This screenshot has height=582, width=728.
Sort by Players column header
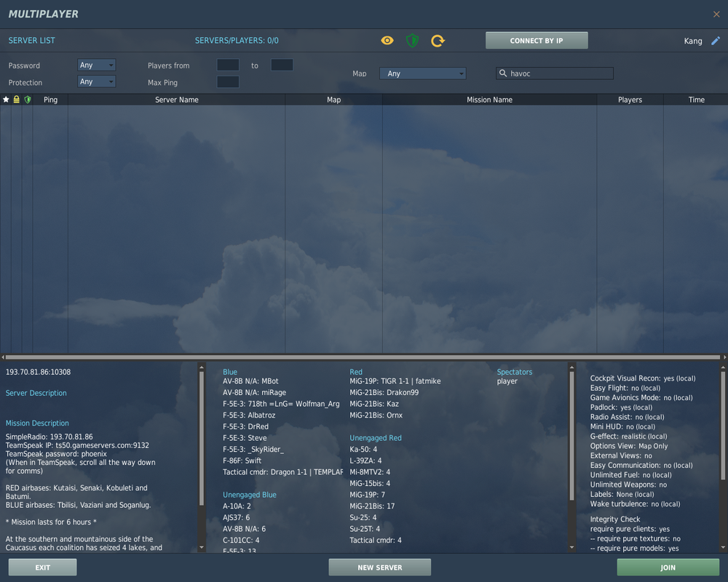630,100
